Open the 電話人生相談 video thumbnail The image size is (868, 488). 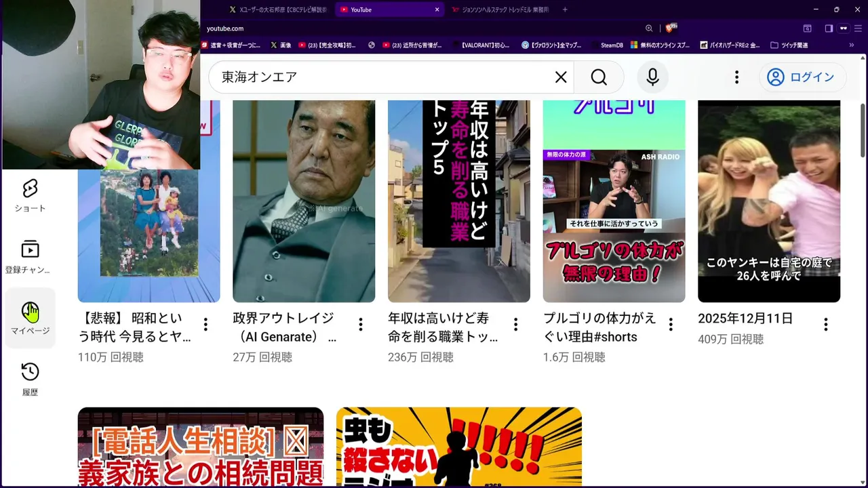pyautogui.click(x=201, y=447)
